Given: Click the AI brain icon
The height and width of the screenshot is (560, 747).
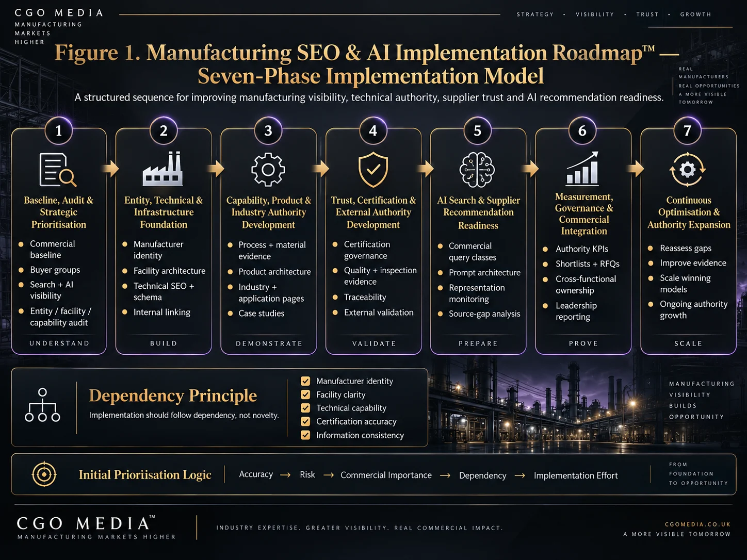Looking at the screenshot, I should pyautogui.click(x=477, y=170).
